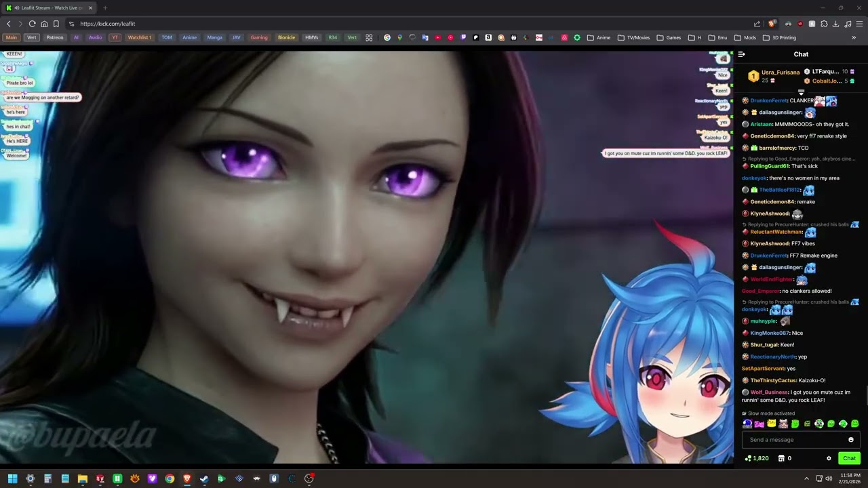Screen dimensions: 868x488
Task: Go back to previous page
Action: [x=9, y=24]
